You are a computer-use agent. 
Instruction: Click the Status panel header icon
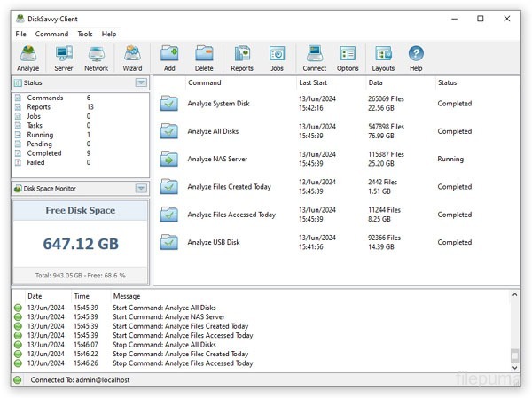point(18,82)
